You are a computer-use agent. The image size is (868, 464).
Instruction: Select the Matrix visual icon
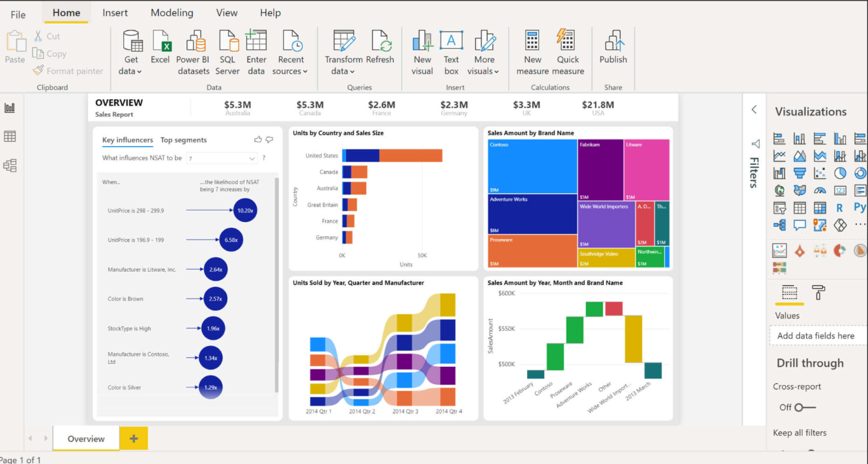[819, 207]
